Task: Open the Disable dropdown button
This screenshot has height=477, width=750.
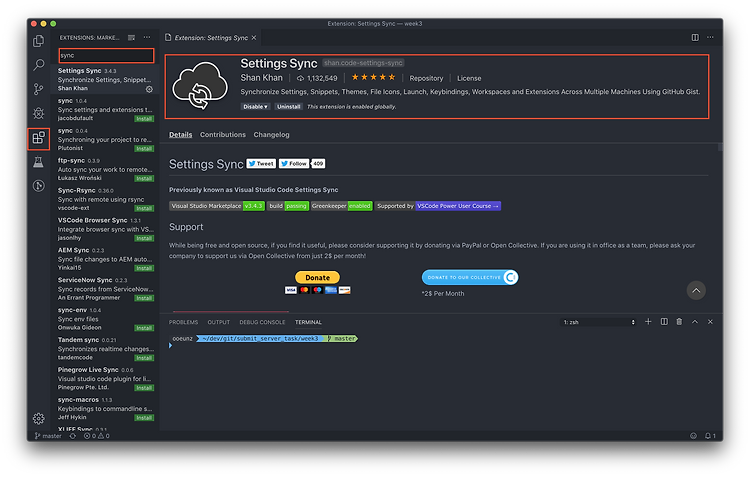Action: click(x=255, y=107)
